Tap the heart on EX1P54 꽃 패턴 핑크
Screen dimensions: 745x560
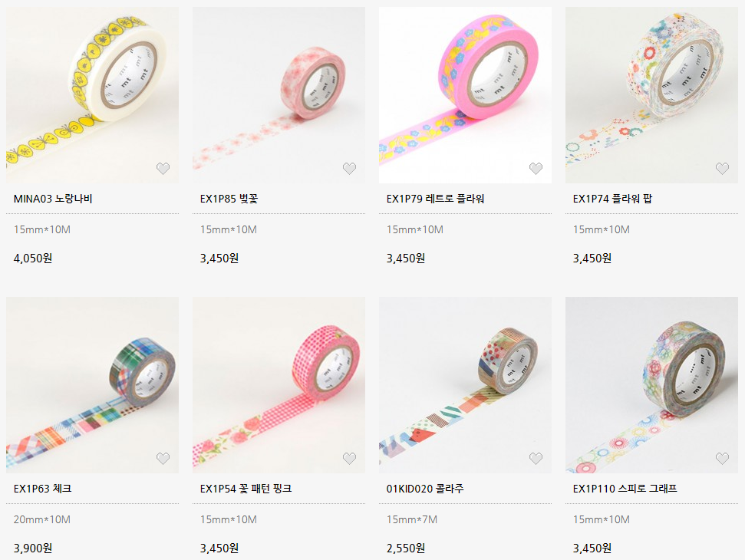tap(349, 458)
